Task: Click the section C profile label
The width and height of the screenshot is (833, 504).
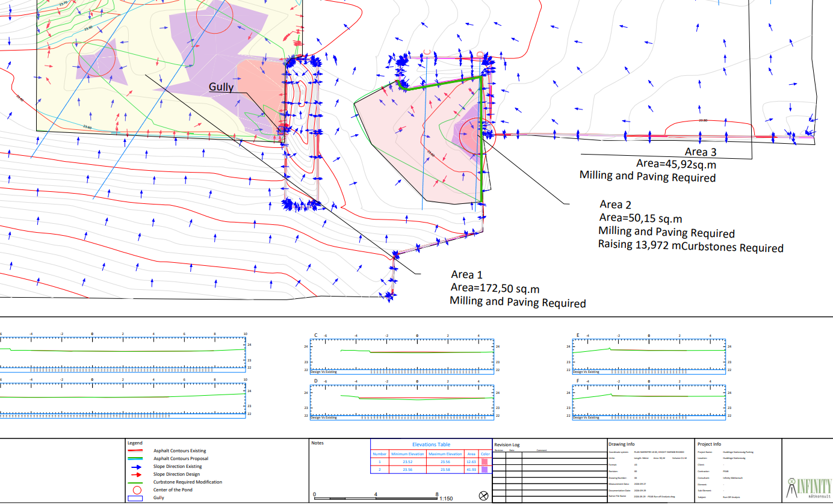Action: point(316,336)
